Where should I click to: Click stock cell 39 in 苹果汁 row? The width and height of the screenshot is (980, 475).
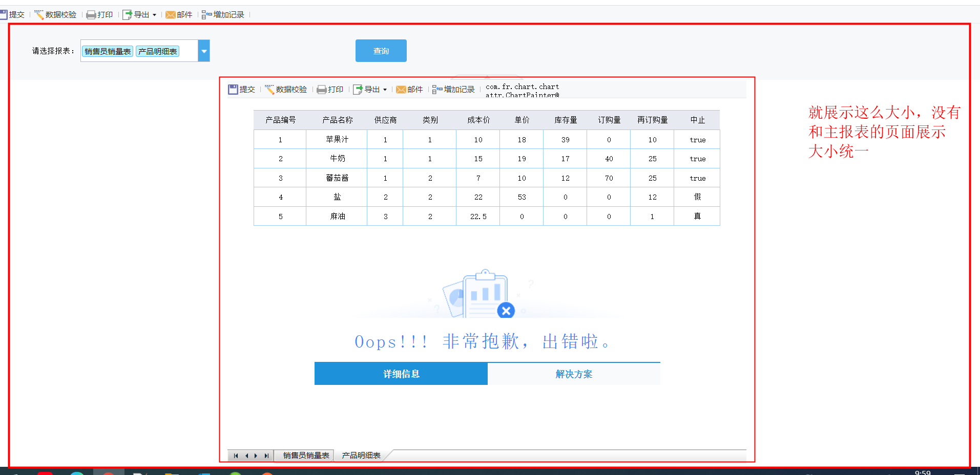tap(565, 139)
